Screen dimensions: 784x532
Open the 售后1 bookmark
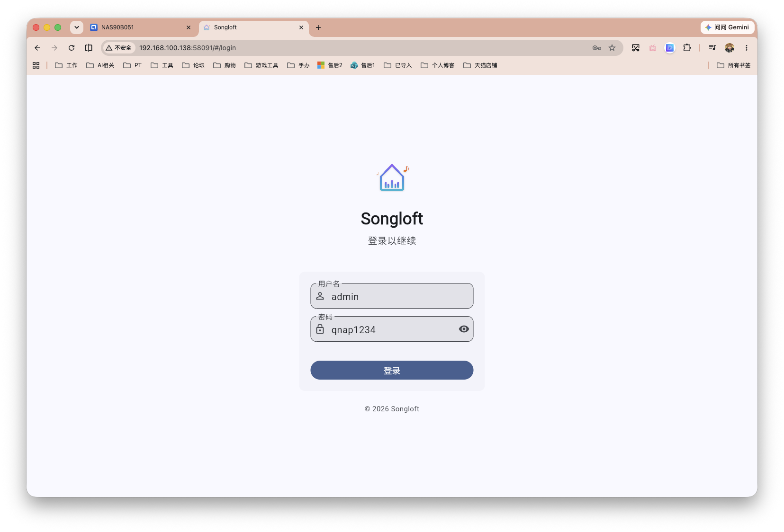pyautogui.click(x=363, y=65)
